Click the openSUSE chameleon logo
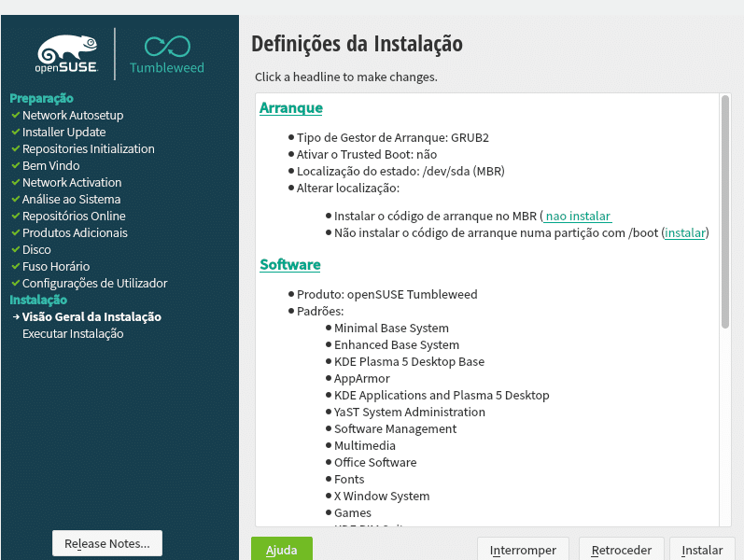The height and width of the screenshot is (560, 744). [x=67, y=53]
